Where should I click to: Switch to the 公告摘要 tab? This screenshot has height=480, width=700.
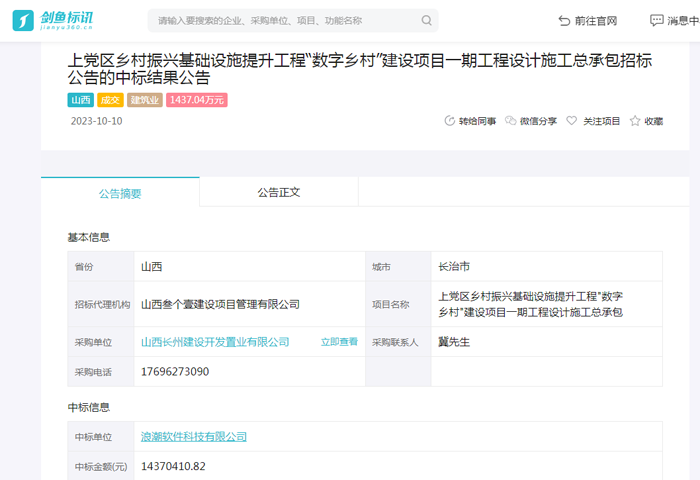[x=120, y=193]
